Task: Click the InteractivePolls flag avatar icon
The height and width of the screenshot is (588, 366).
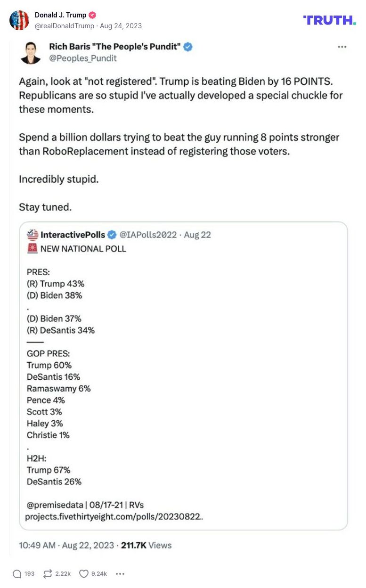Action: [32, 235]
